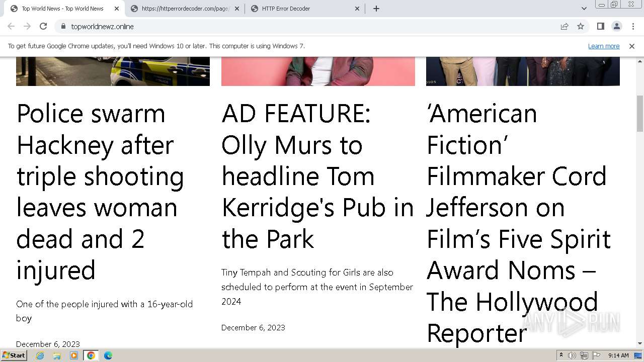Open the Windows Start menu

pyautogui.click(x=14, y=355)
